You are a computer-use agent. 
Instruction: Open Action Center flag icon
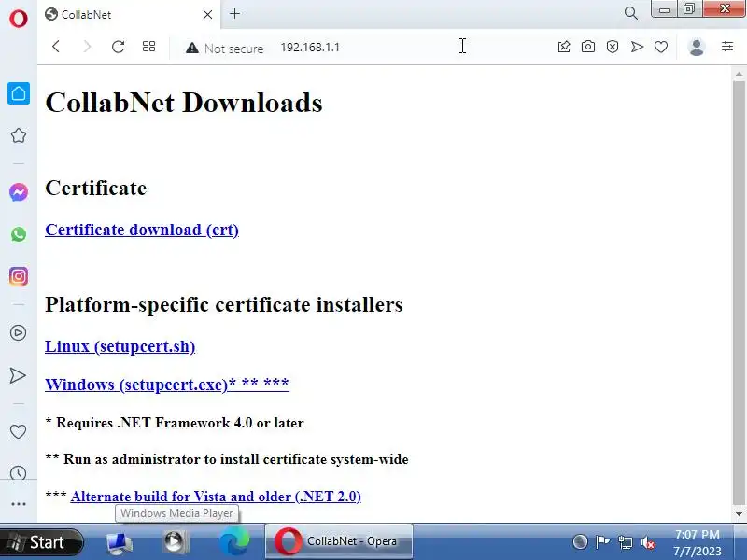point(602,541)
